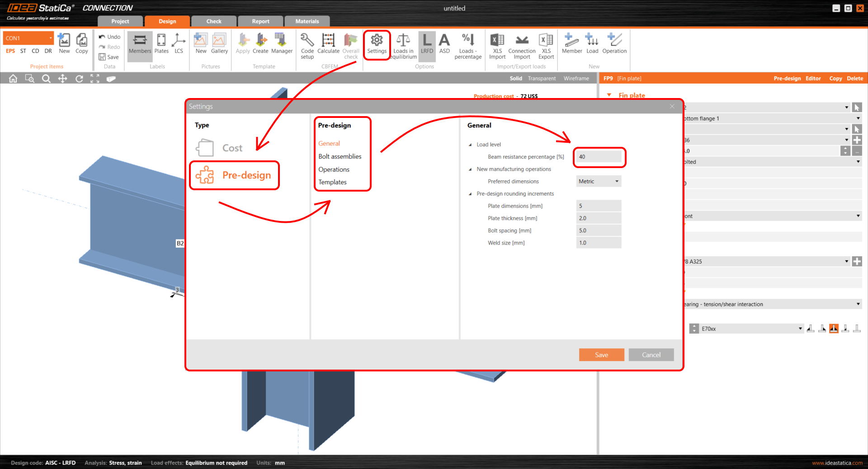Click Apply template icon
868x469 pixels.
[x=243, y=44]
